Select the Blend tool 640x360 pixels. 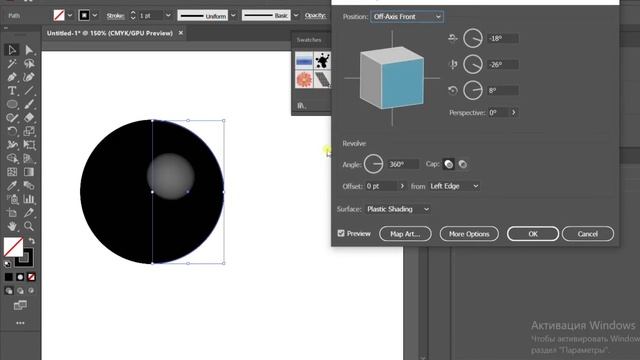click(x=29, y=185)
